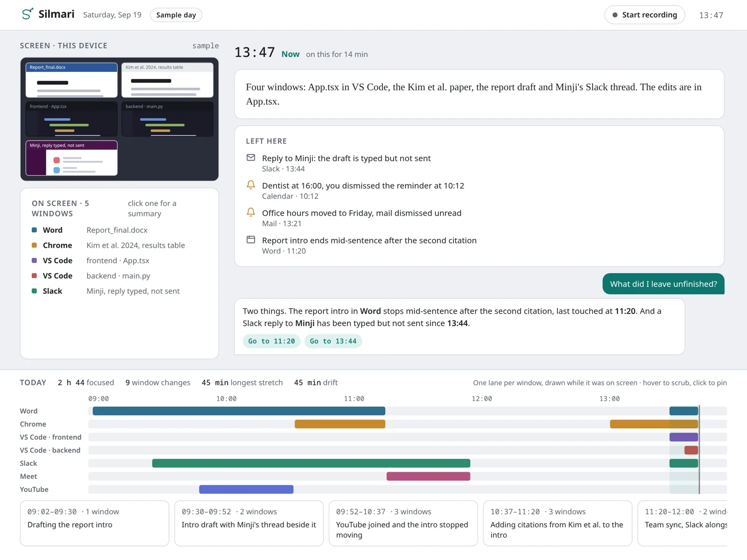
Task: Open the 11:20–12:00 Team sync card
Action: 683,523
